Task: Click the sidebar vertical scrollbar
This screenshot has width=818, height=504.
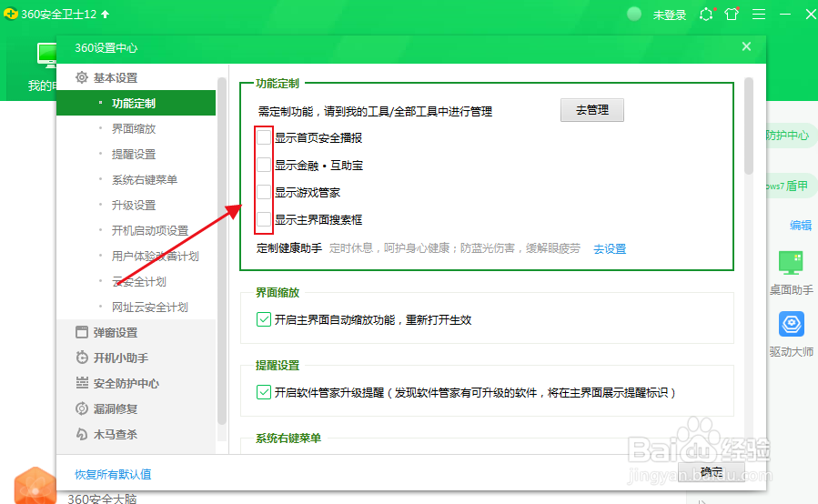Action: pos(222,250)
